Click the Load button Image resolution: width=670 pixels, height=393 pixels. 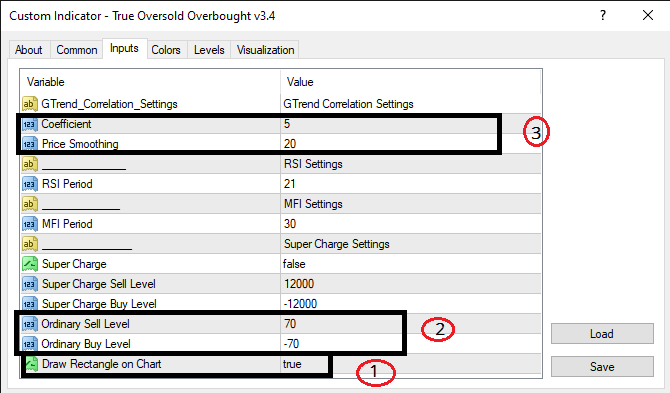click(x=602, y=334)
